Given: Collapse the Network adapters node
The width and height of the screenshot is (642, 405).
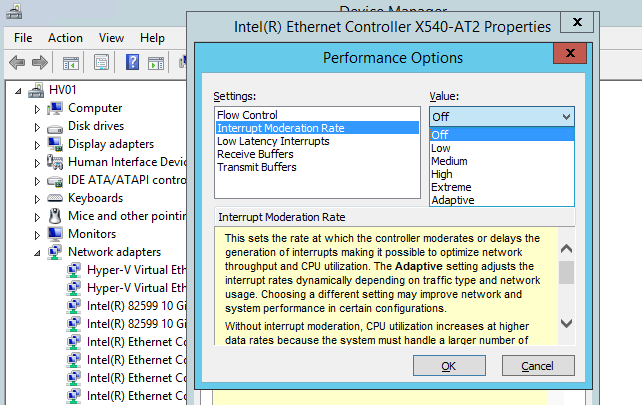Looking at the screenshot, I should (37, 253).
